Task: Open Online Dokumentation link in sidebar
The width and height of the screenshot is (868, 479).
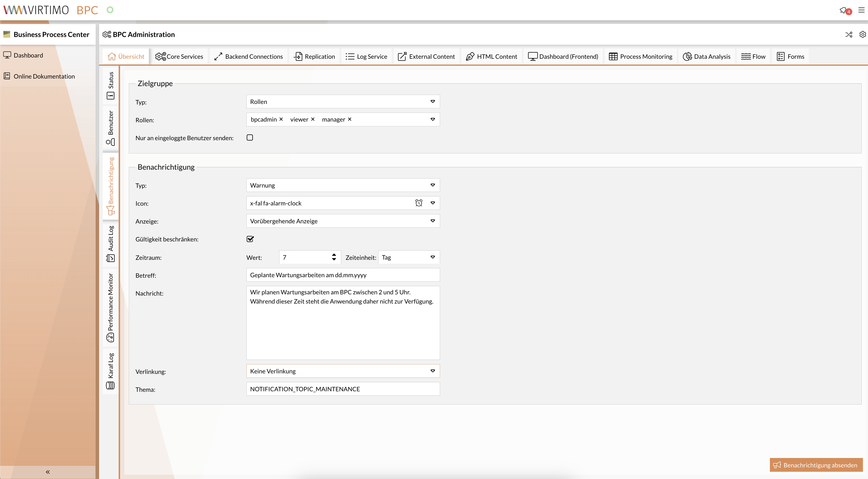Action: point(44,76)
